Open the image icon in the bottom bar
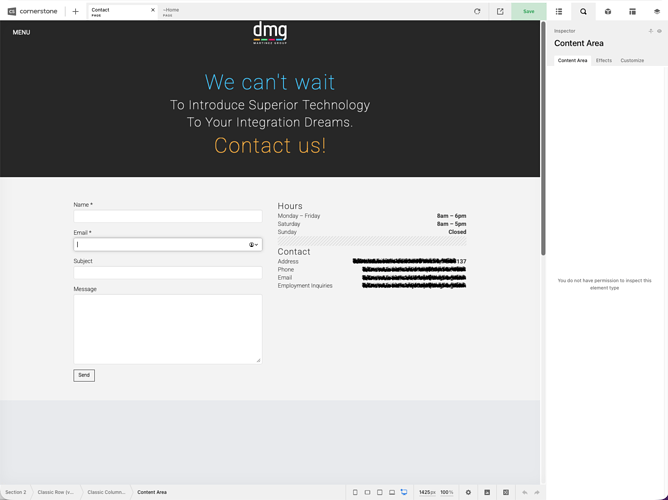668x500 pixels. pyautogui.click(x=487, y=492)
